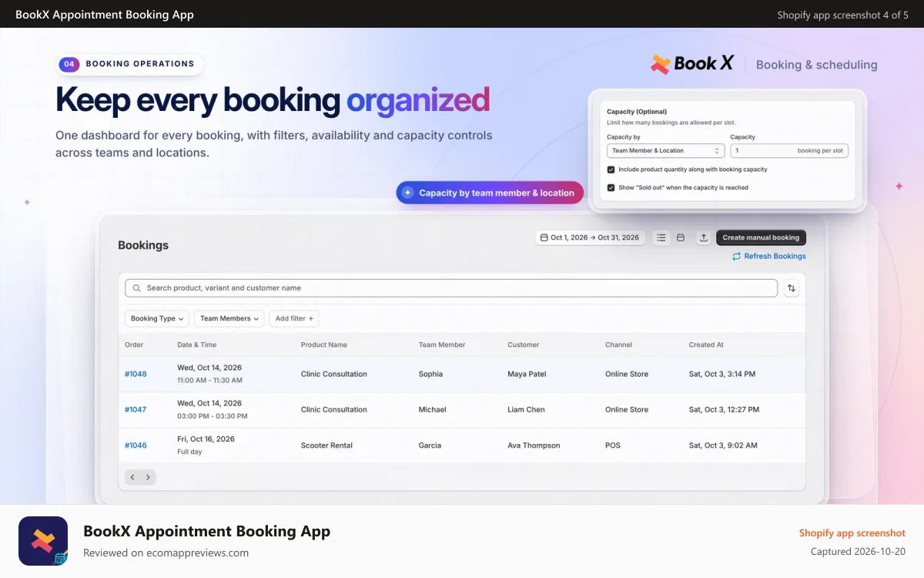Click Sat, Oct 3, 12:27 PM cell
The image size is (924, 578).
click(x=724, y=409)
